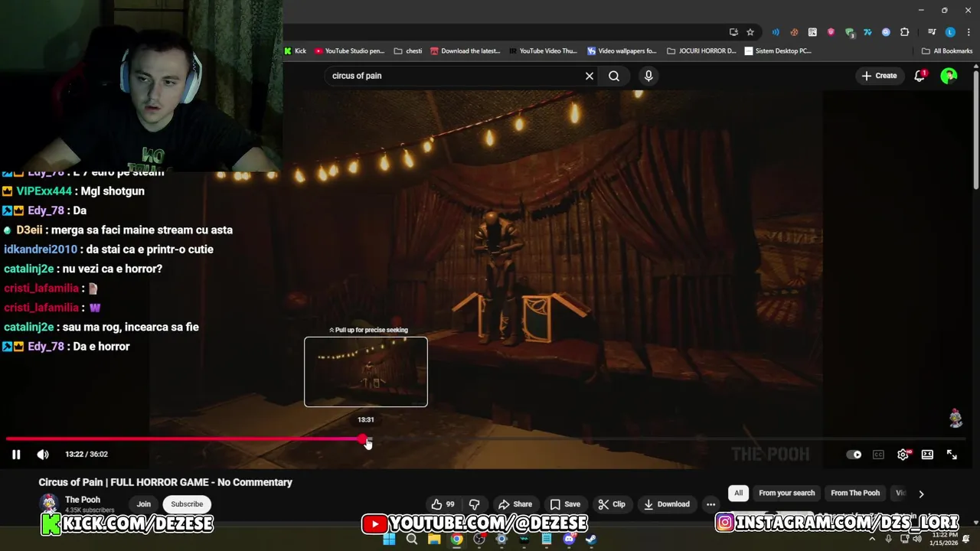Show more chips with the right arrow

[921, 494]
